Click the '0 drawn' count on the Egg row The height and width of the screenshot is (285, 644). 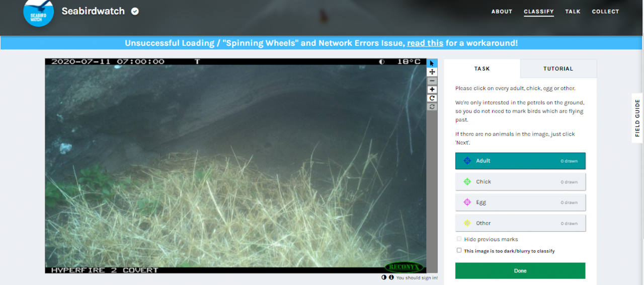point(569,202)
